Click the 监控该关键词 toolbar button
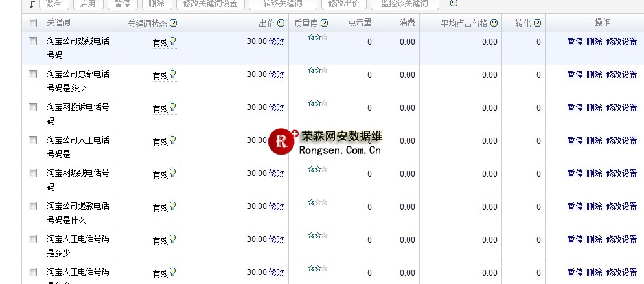The height and width of the screenshot is (284, 644). (404, 4)
